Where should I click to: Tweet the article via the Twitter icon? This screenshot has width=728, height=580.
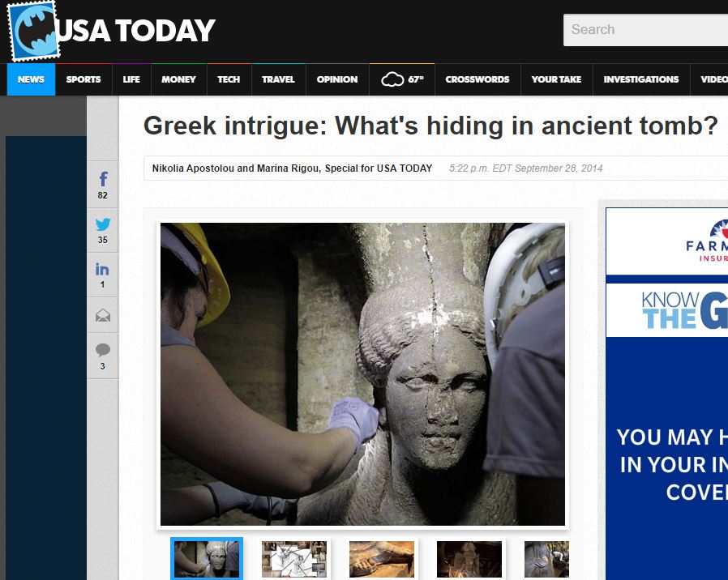[102, 225]
